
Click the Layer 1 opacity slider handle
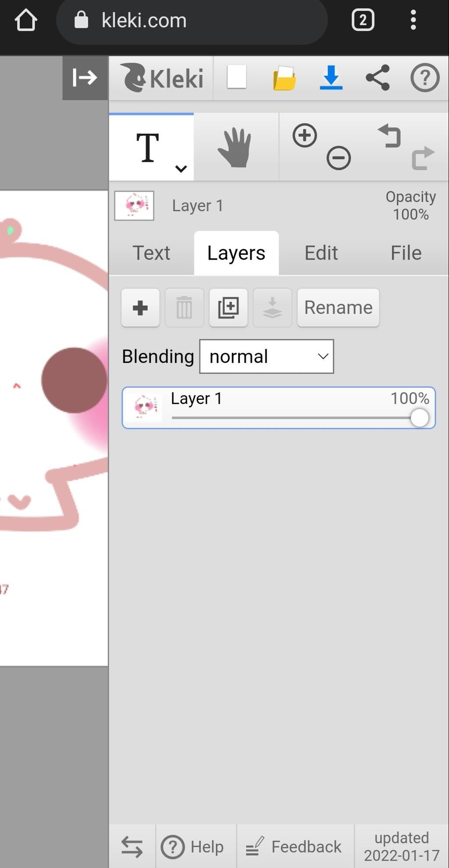coord(420,418)
